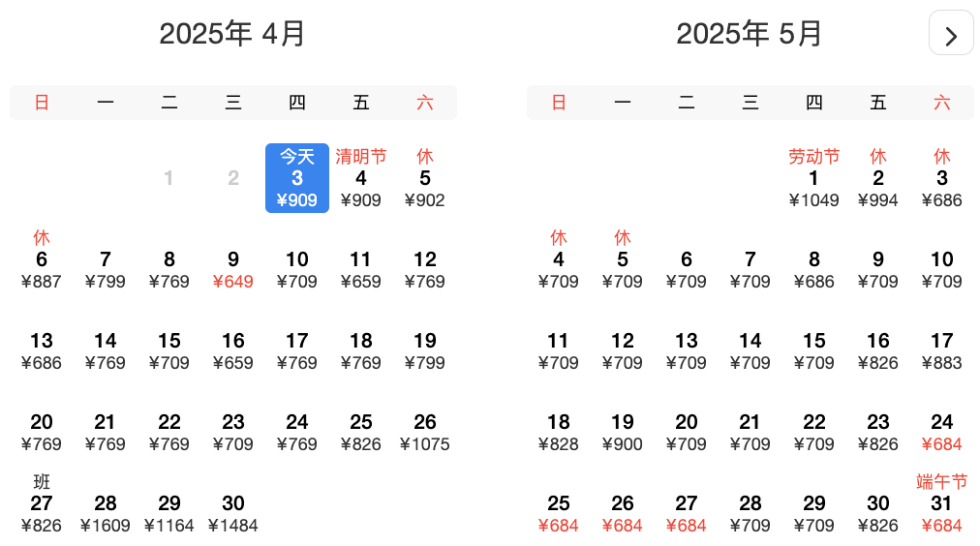Choose May 18 priced ¥828
Viewport: 980px width, 546px height.
pos(558,433)
